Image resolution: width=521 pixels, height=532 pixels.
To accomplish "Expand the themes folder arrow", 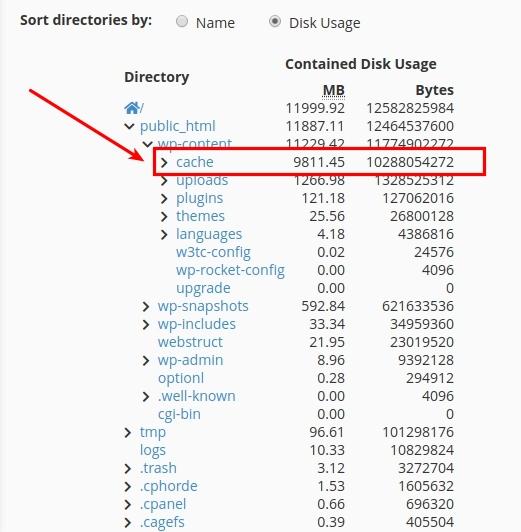I will coord(164,216).
